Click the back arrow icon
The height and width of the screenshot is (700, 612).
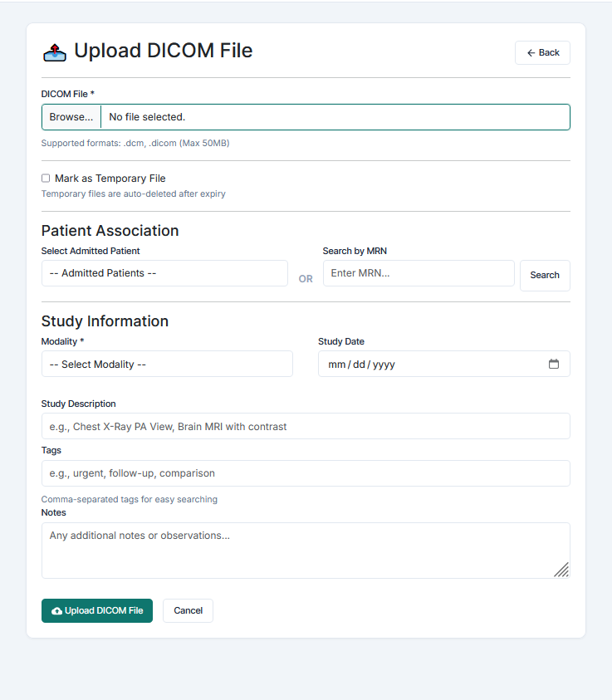click(531, 52)
